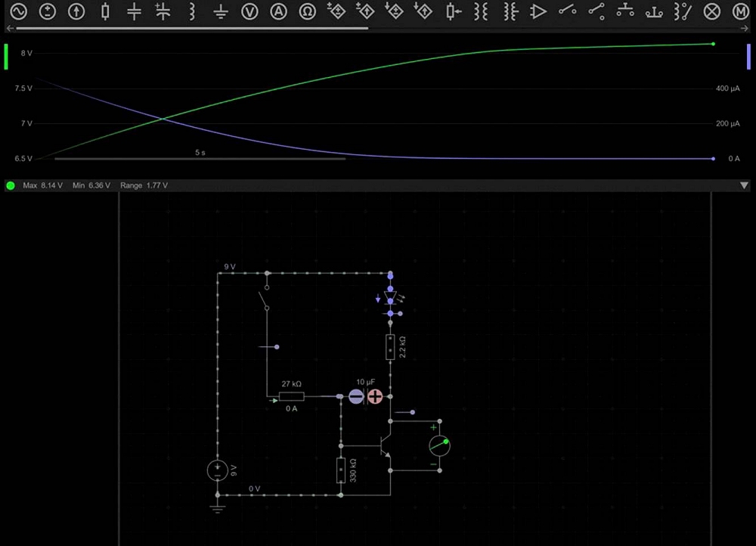Screen dimensions: 756x546
Task: Pick the ammeter component icon
Action: pyautogui.click(x=279, y=11)
